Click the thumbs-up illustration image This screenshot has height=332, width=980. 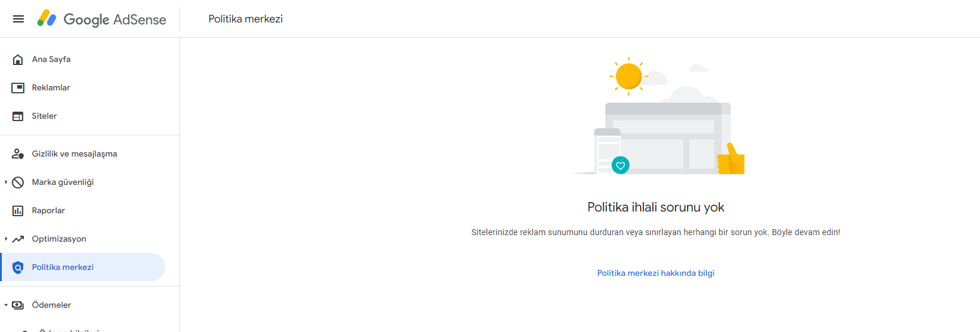point(731,158)
